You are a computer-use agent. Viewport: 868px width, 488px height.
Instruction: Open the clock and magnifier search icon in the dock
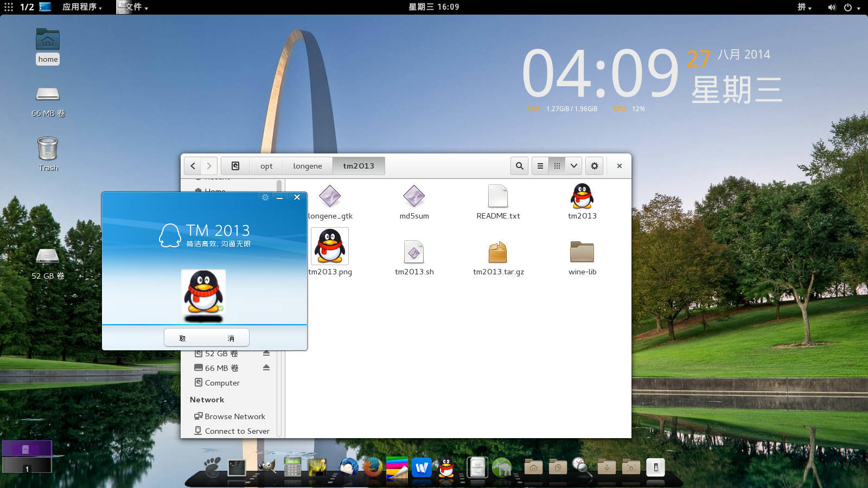tap(582, 467)
